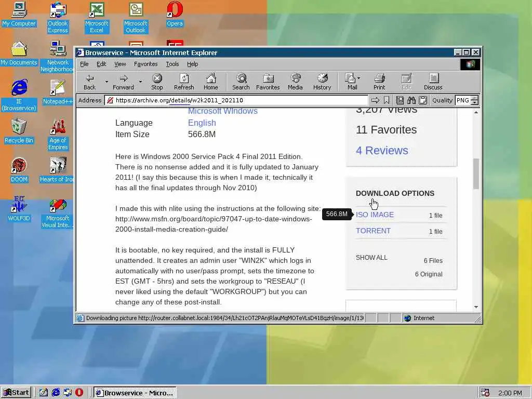532x399 pixels.
Task: Open the Favorites toolbar pane
Action: point(268,82)
